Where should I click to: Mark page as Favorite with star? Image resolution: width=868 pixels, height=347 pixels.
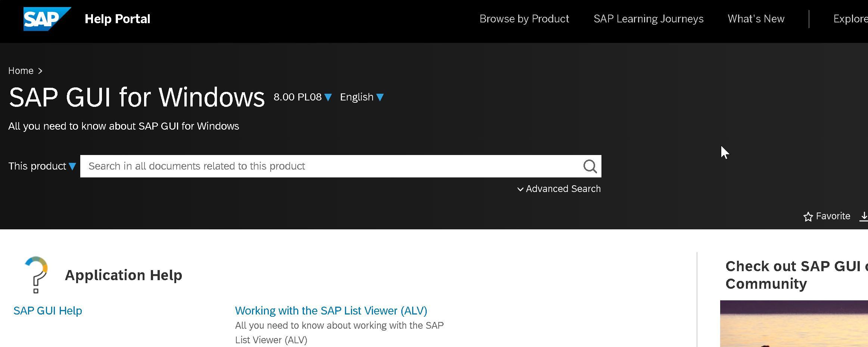click(x=827, y=216)
